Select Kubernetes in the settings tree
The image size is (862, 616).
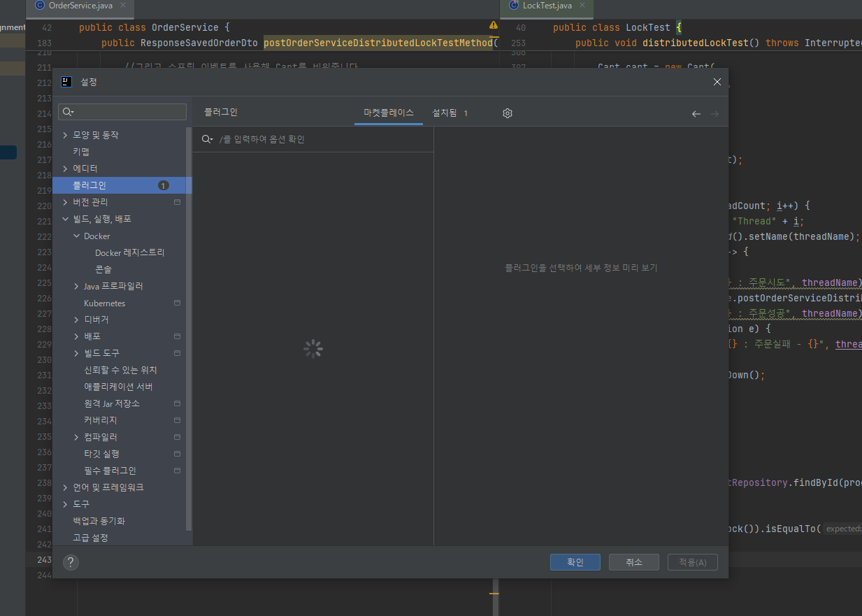point(105,303)
